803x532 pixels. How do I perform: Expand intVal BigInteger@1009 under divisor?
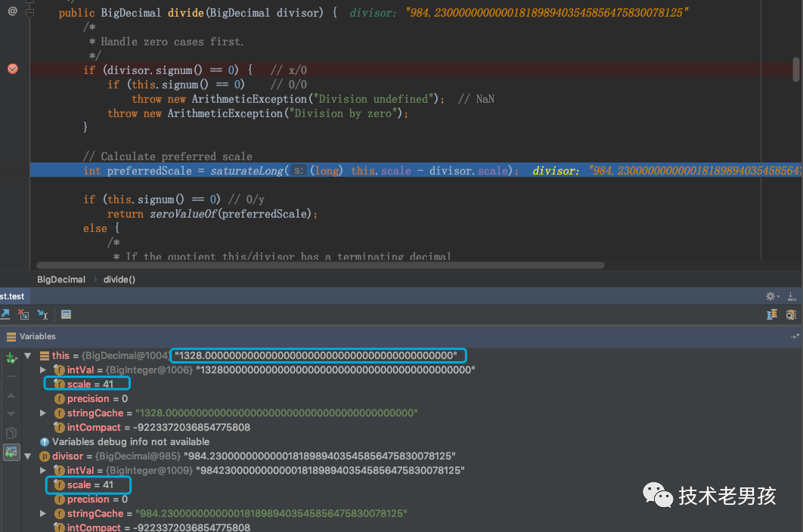point(43,470)
